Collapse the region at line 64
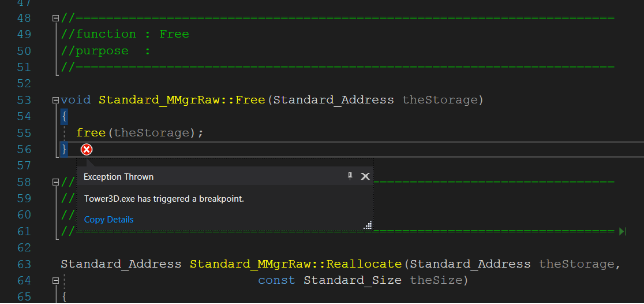 55,280
